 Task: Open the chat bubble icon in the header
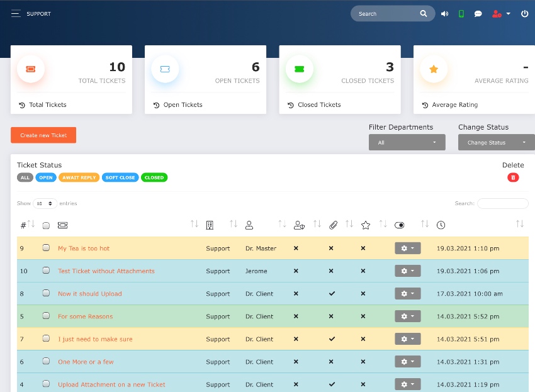click(x=478, y=13)
